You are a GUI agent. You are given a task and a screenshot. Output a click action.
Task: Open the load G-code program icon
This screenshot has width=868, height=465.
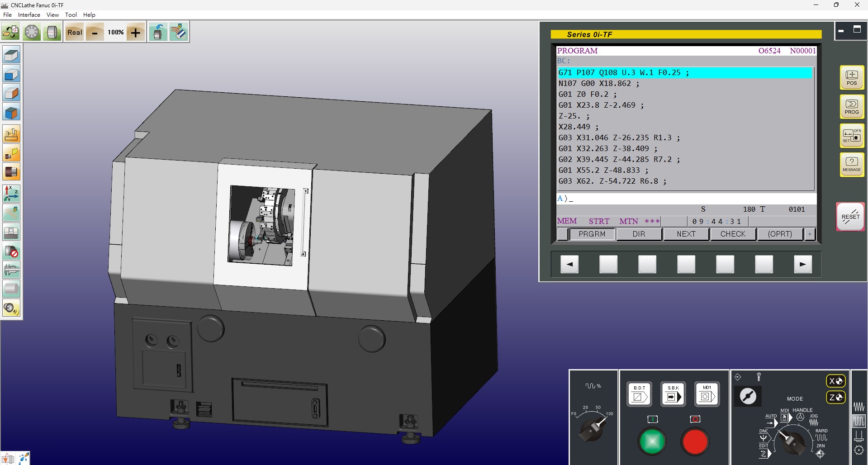[x=10, y=32]
